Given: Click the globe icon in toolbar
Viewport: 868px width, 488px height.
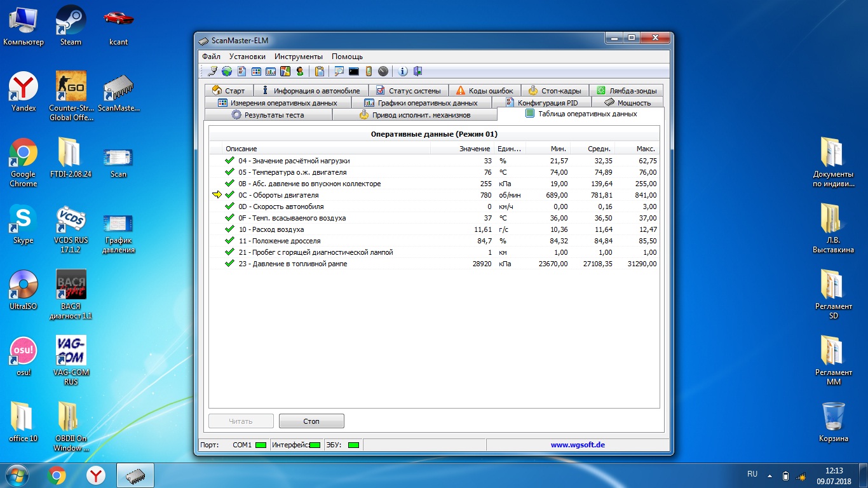Looking at the screenshot, I should (226, 71).
